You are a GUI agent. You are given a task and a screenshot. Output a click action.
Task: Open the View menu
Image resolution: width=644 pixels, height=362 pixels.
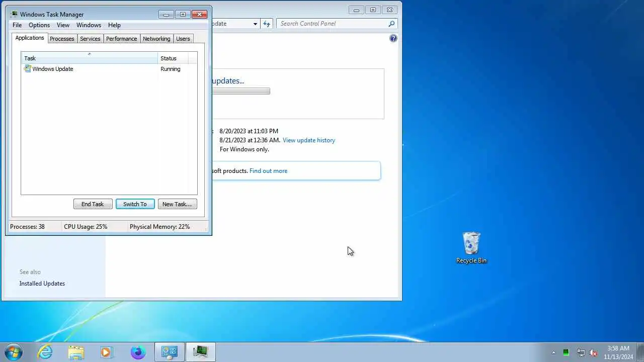63,25
